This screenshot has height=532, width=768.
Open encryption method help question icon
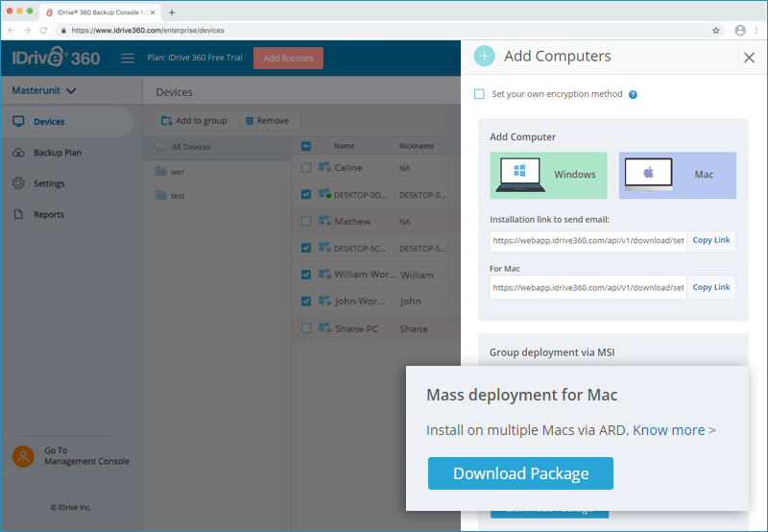tap(633, 94)
